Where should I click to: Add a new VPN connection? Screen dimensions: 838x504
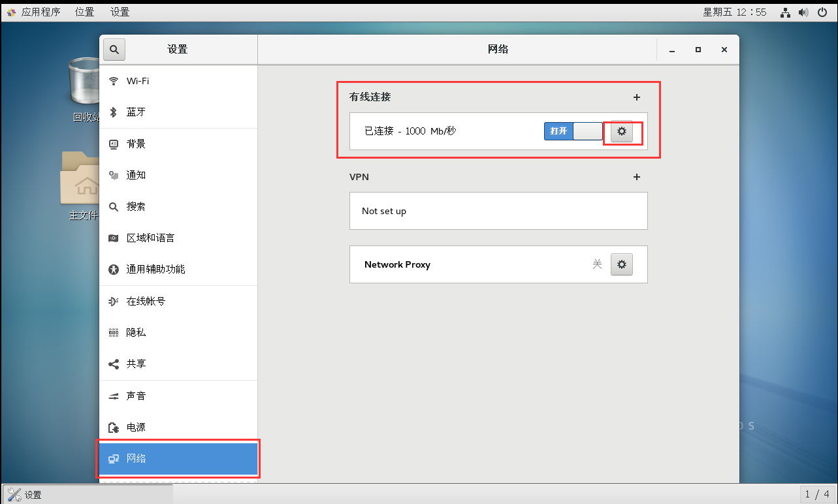[x=637, y=177]
